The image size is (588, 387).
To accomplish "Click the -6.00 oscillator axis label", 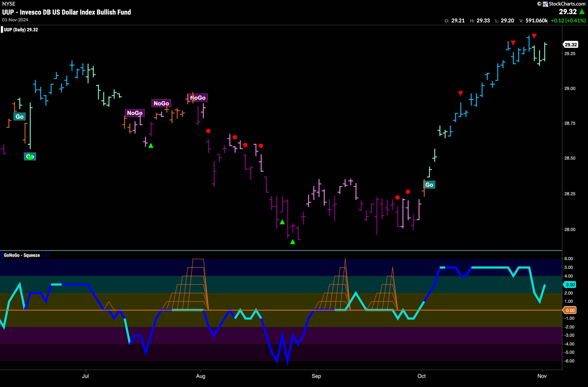I will 569,361.
